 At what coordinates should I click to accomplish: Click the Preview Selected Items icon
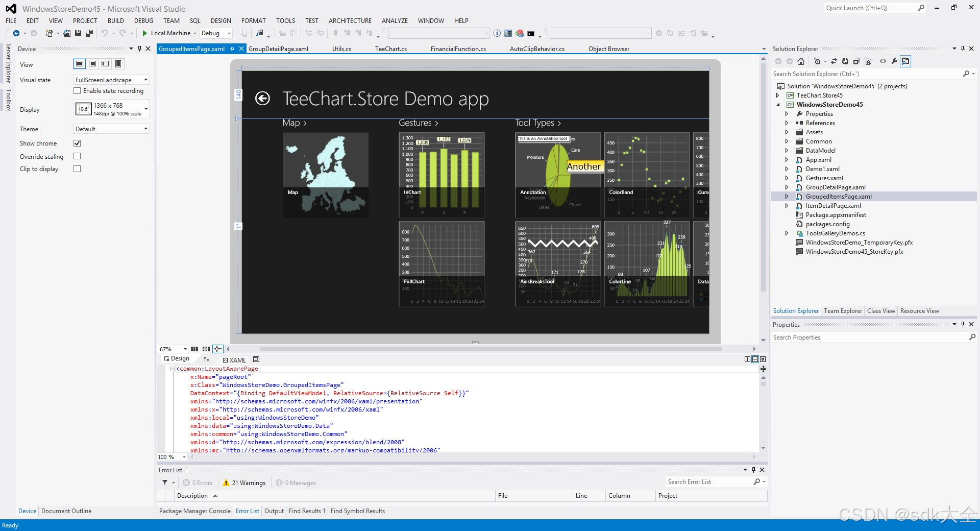click(x=905, y=61)
